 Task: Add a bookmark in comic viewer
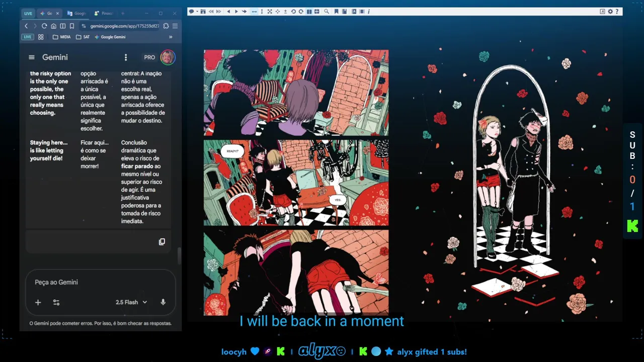click(336, 12)
